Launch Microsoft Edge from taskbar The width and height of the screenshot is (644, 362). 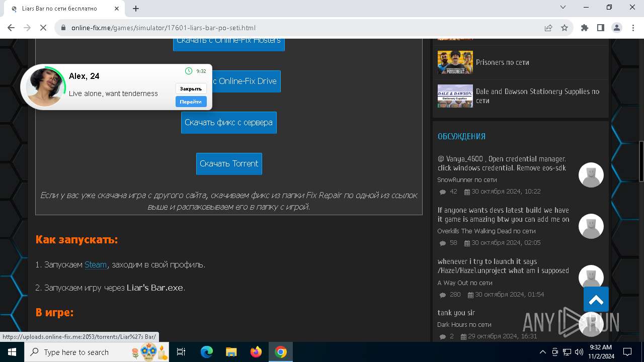pos(207,352)
